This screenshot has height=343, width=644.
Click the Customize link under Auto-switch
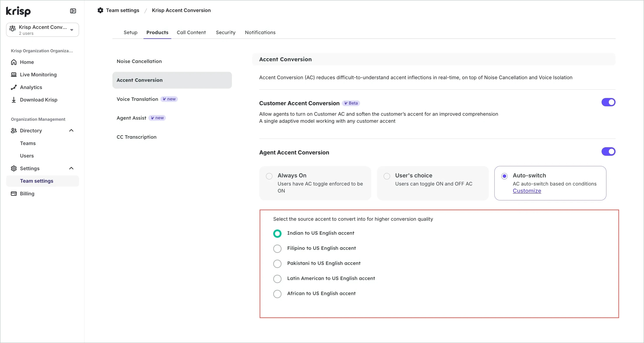[x=527, y=191]
